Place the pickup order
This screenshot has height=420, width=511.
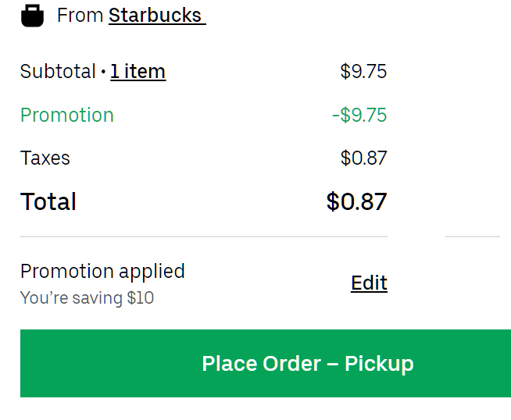[x=266, y=363]
